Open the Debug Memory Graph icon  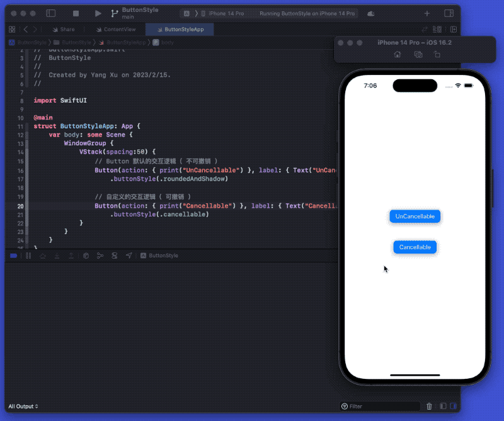[100, 255]
